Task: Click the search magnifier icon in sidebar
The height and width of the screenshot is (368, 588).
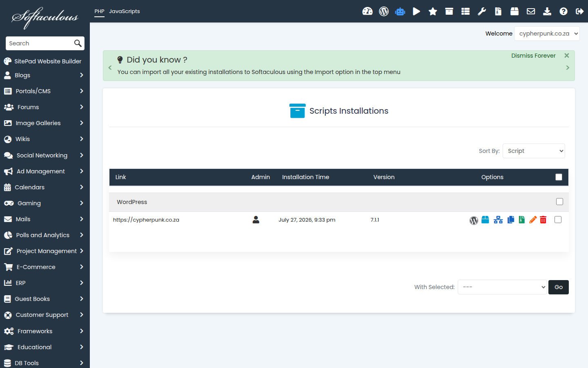Action: point(78,43)
